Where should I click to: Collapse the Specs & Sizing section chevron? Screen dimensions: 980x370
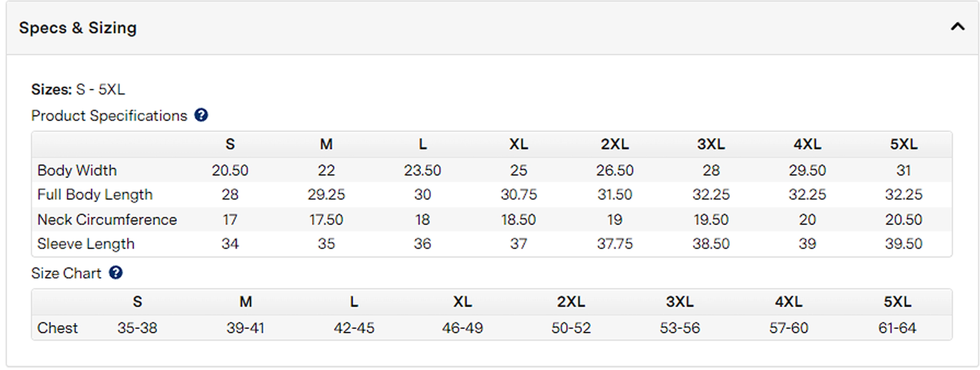(x=957, y=27)
